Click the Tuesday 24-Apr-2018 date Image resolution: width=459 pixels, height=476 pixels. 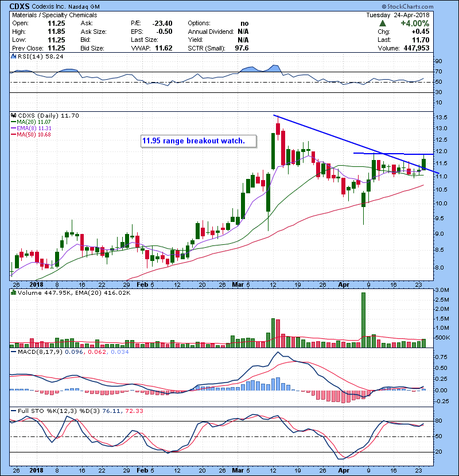[x=398, y=15]
